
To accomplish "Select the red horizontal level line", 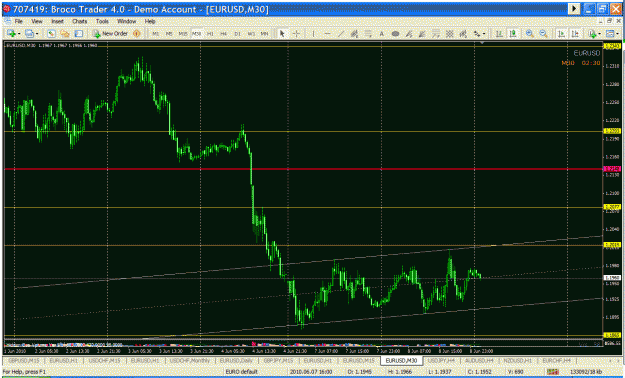I will coord(303,169).
